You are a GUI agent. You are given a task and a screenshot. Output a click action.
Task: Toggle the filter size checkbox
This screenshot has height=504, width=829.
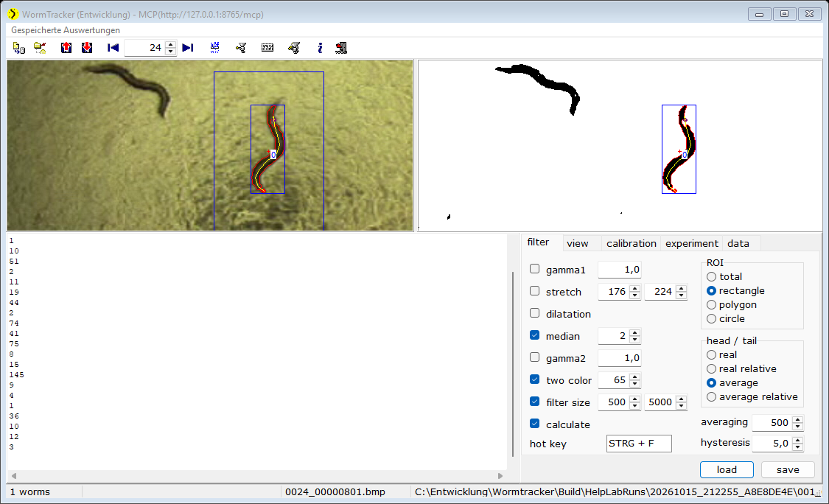(534, 402)
